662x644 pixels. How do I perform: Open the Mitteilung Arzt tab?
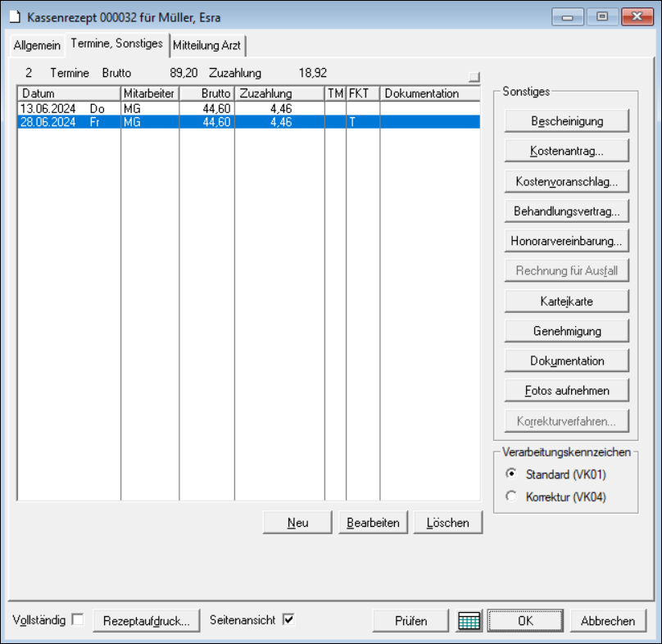(206, 46)
